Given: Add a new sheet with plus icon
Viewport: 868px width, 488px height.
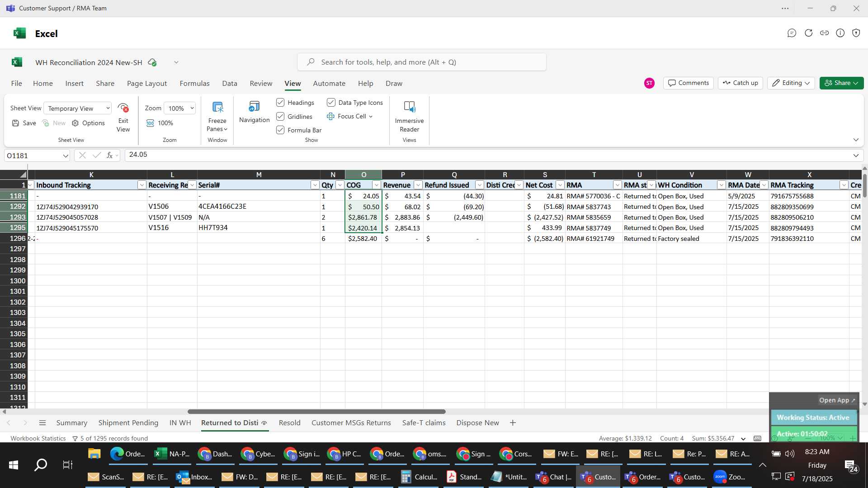Looking at the screenshot, I should 513,423.
